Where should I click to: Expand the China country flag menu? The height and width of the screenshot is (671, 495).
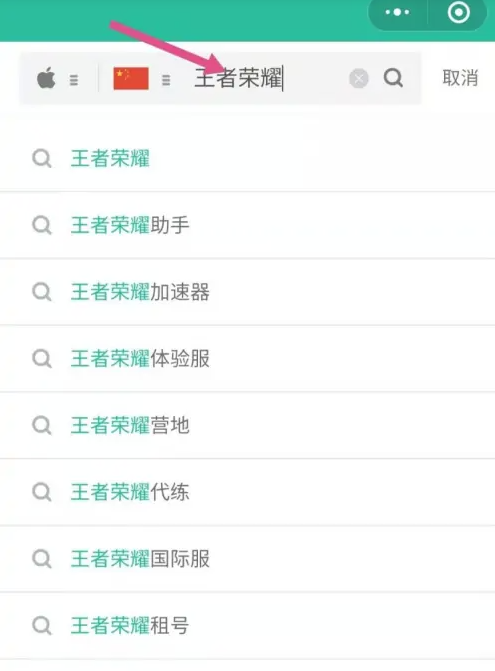[142, 79]
